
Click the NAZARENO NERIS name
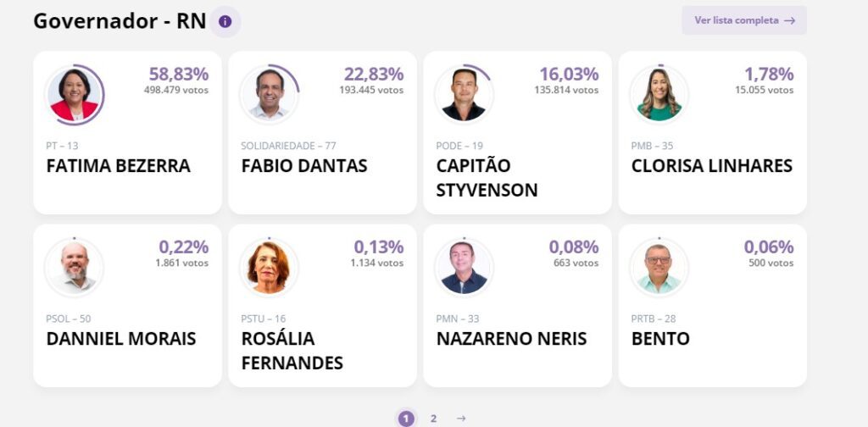pos(511,339)
